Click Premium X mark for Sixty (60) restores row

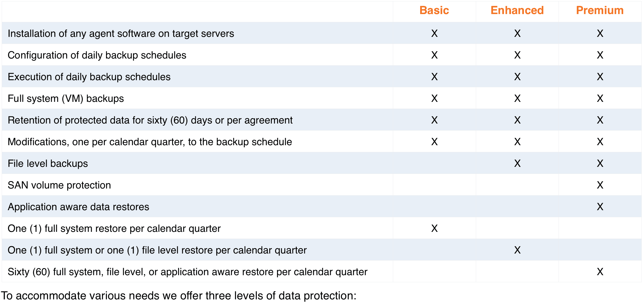(600, 272)
